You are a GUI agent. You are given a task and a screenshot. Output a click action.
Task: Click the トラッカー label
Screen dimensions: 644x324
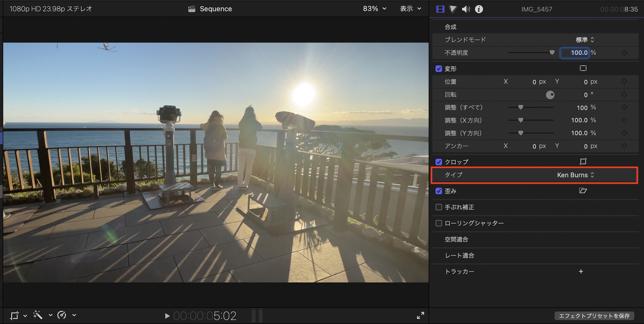(459, 271)
